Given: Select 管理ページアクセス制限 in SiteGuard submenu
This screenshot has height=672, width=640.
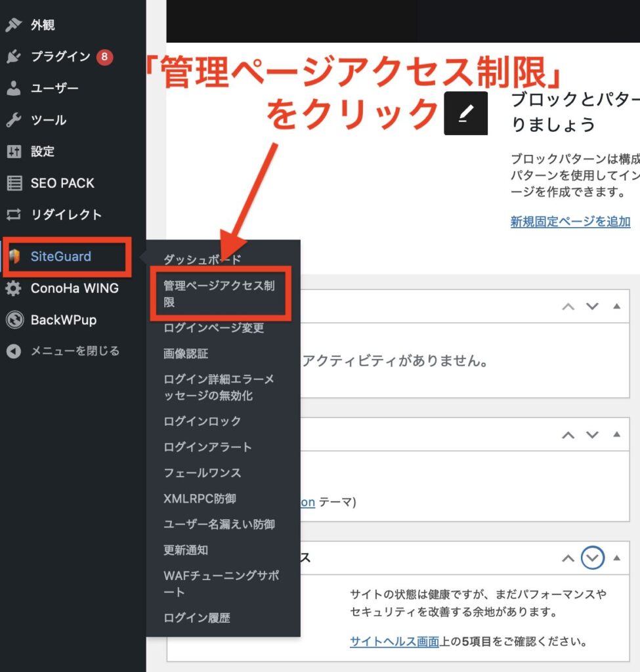Looking at the screenshot, I should [x=219, y=294].
